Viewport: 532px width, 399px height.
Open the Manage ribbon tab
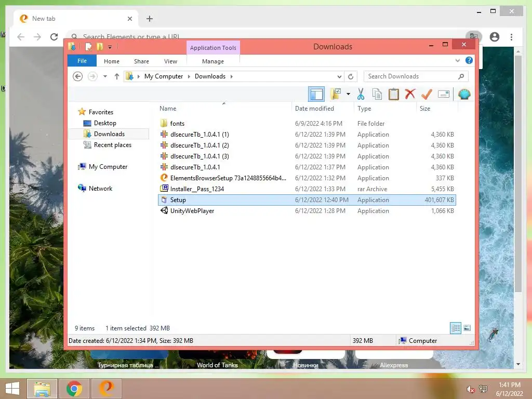[x=213, y=61]
